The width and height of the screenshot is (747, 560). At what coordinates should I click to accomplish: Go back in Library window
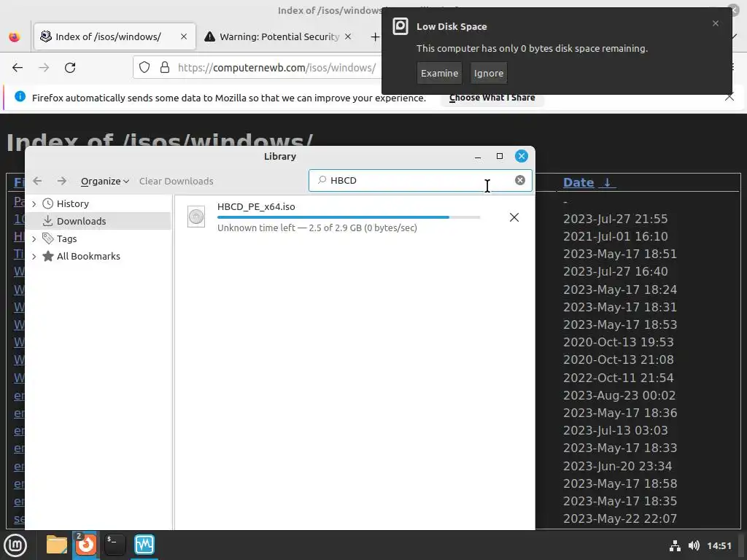tap(37, 181)
